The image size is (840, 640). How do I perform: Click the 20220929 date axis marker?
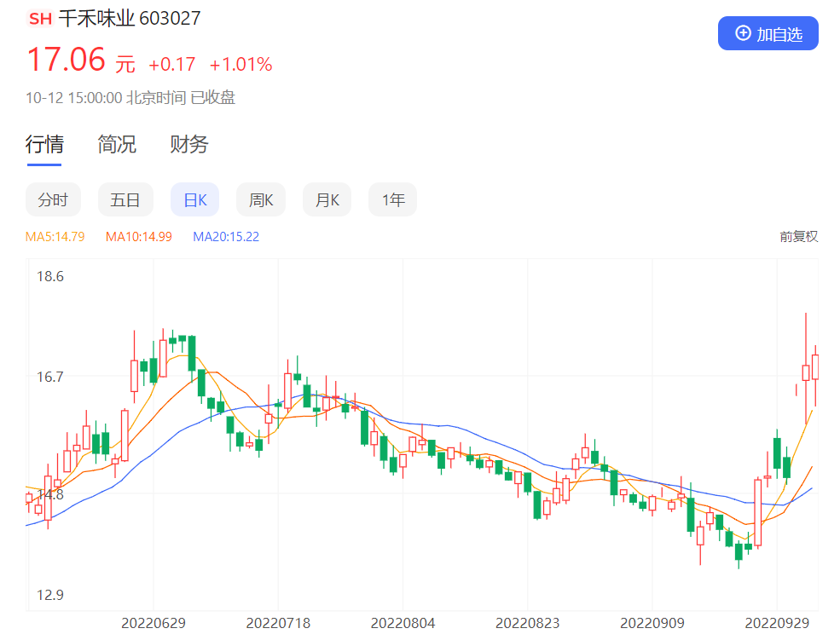777,623
